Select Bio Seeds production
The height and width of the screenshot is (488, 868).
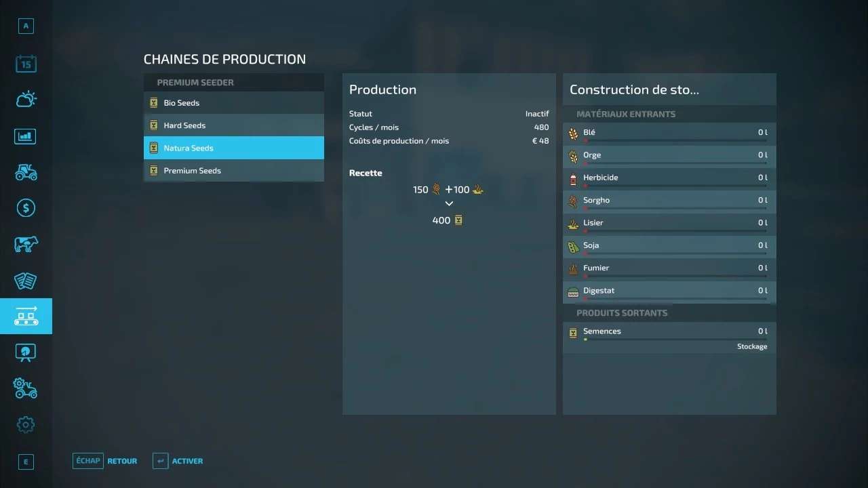point(233,103)
